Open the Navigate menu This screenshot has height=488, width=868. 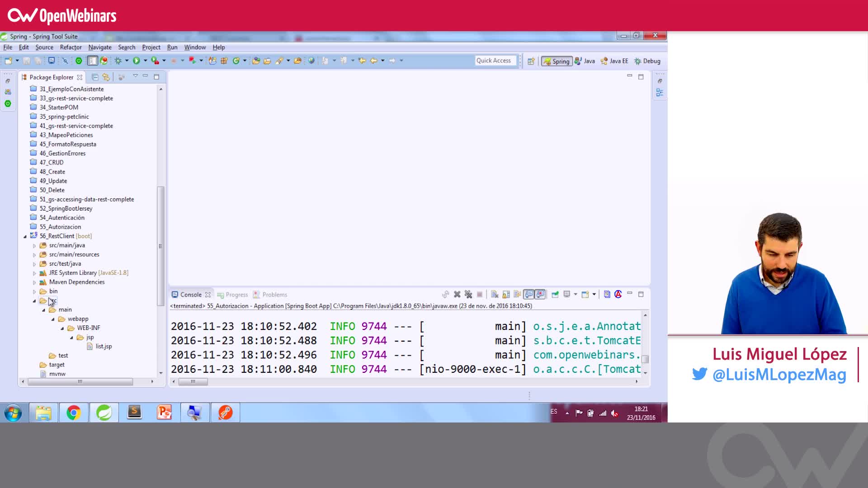click(x=100, y=47)
